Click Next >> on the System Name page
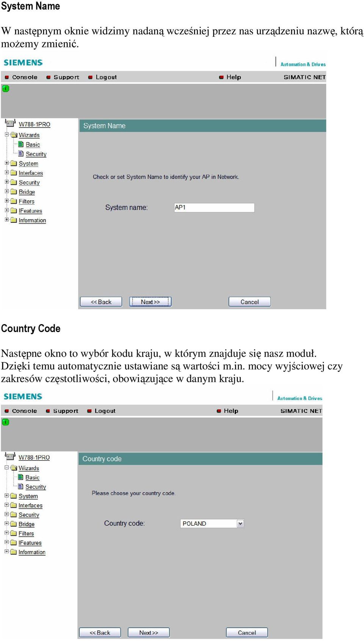364x641 pixels. pyautogui.click(x=151, y=302)
